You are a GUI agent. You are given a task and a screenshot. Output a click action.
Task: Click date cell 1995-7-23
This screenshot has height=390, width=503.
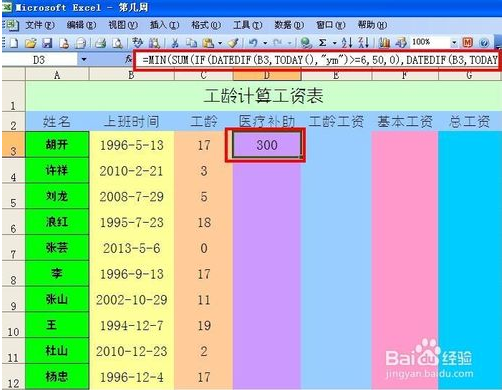[x=131, y=222]
